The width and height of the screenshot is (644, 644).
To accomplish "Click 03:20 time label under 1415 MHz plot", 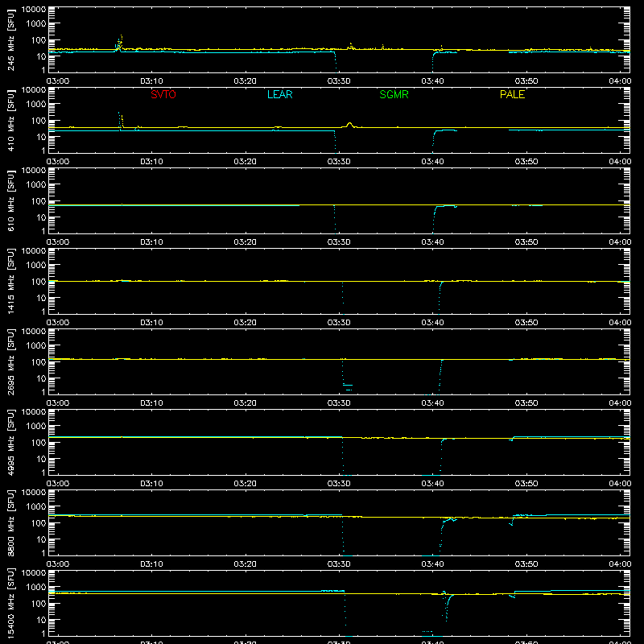I will 246,323.
